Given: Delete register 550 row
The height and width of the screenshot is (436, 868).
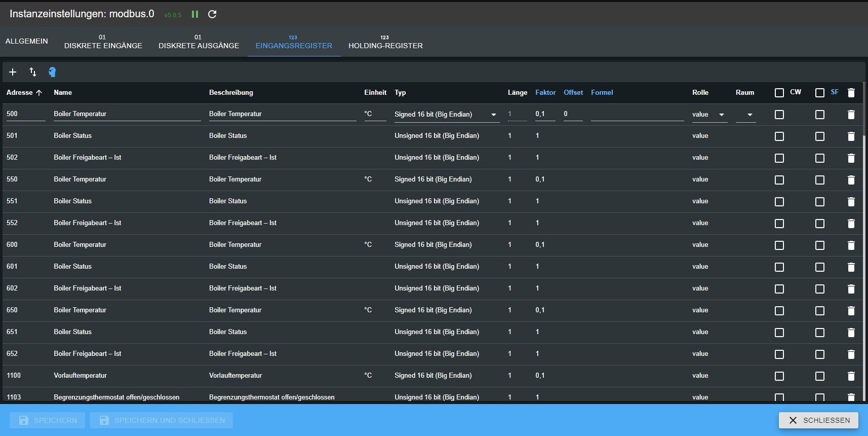Looking at the screenshot, I should tap(851, 180).
